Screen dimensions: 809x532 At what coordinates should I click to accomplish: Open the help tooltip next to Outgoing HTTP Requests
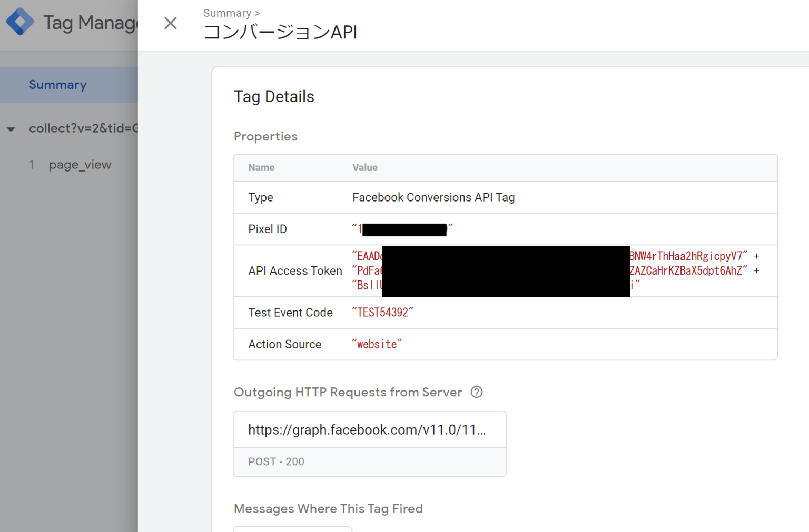pyautogui.click(x=477, y=392)
